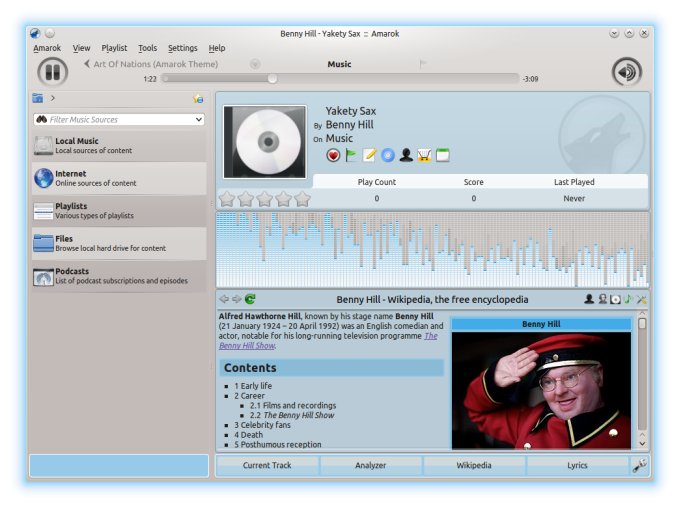Viewport: 680px width, 508px height.
Task: Mute audio via the speaker volume button
Action: point(627,72)
